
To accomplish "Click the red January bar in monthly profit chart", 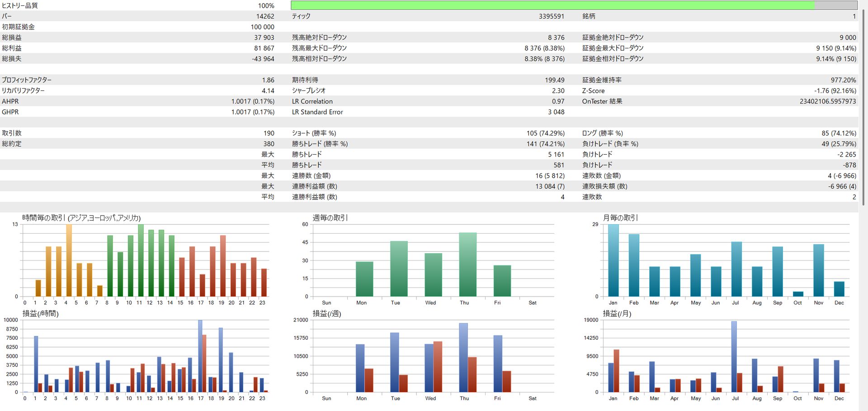I will [616, 371].
